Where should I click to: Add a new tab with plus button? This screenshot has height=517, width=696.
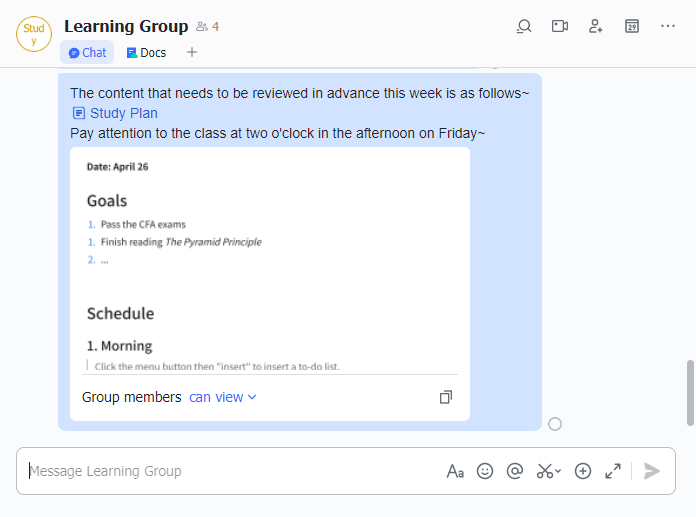pos(192,52)
